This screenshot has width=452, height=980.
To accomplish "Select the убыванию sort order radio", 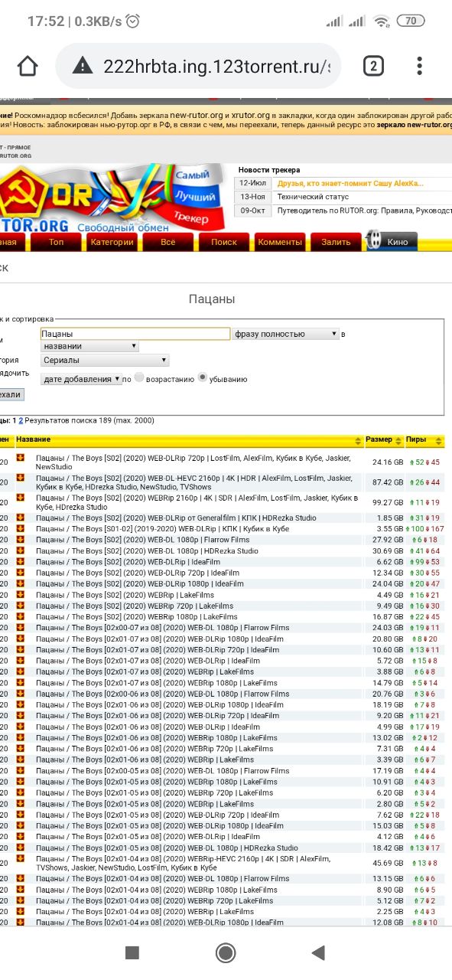I will [x=203, y=377].
